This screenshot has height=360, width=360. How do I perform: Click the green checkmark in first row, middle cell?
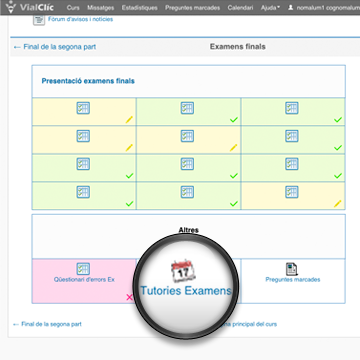(234, 120)
